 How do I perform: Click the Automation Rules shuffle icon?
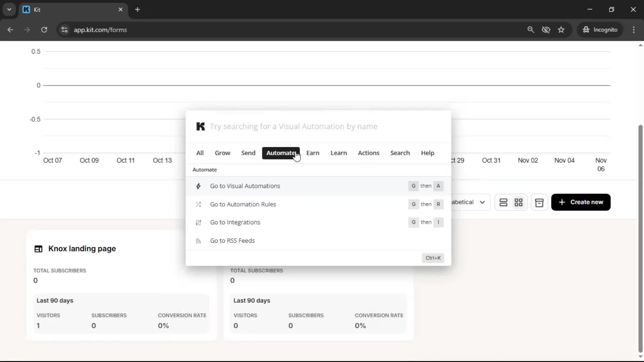point(198,204)
